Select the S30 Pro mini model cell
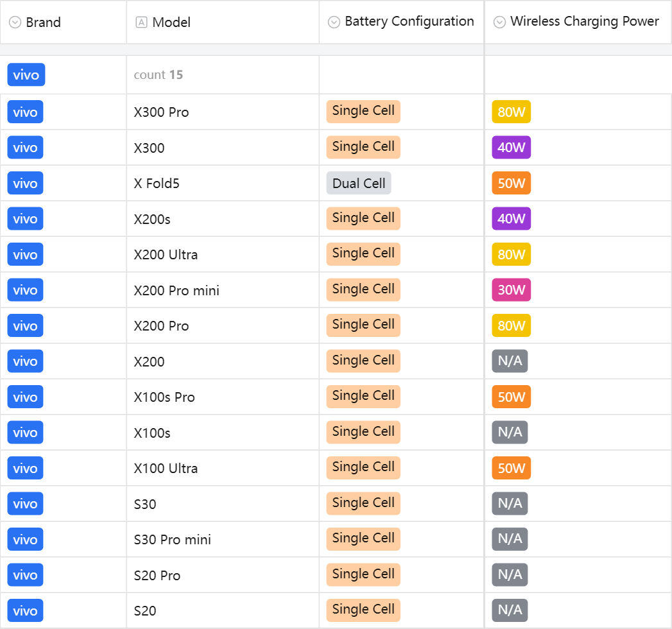672x629 pixels. coord(223,539)
